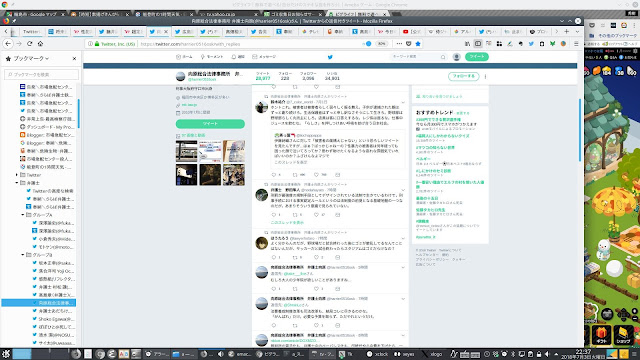Open the page actions three-dots menu
The image size is (640, 360).
pyautogui.click(x=399, y=44)
